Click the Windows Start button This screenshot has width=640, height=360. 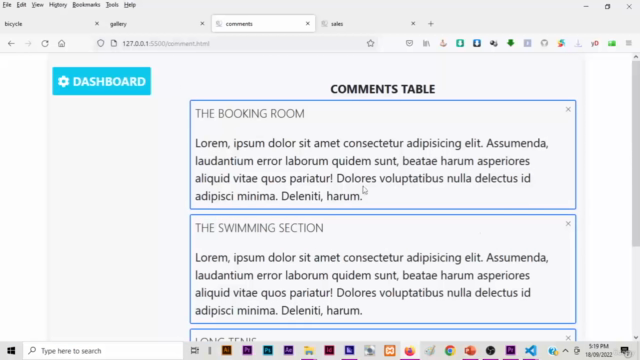(x=11, y=351)
